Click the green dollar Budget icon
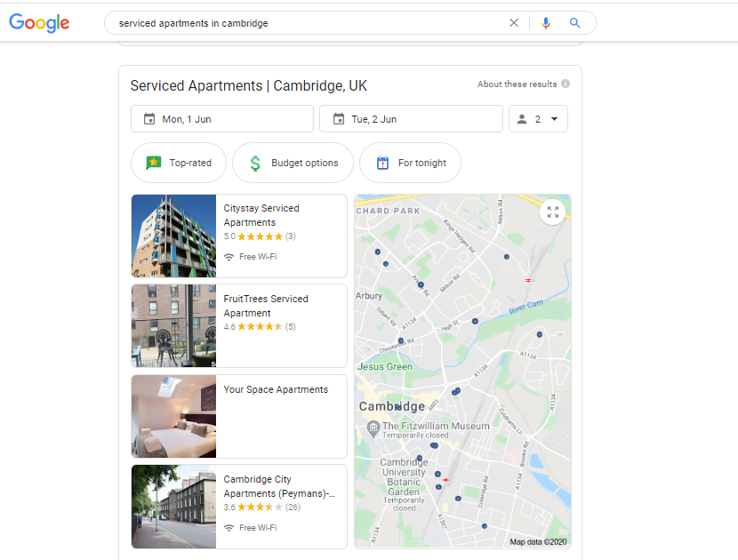This screenshot has width=738, height=560. tap(255, 164)
